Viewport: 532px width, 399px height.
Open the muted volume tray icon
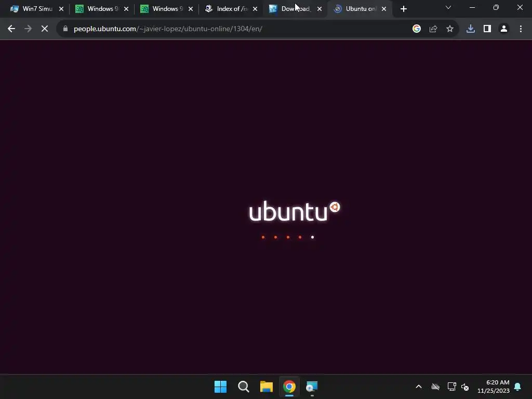click(x=465, y=387)
